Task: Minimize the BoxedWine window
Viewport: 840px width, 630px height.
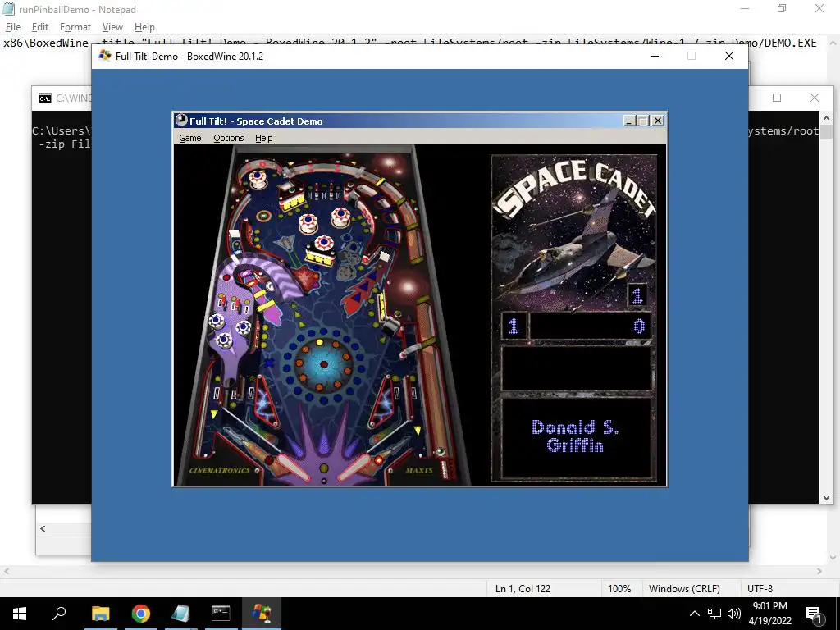Action: click(x=654, y=56)
